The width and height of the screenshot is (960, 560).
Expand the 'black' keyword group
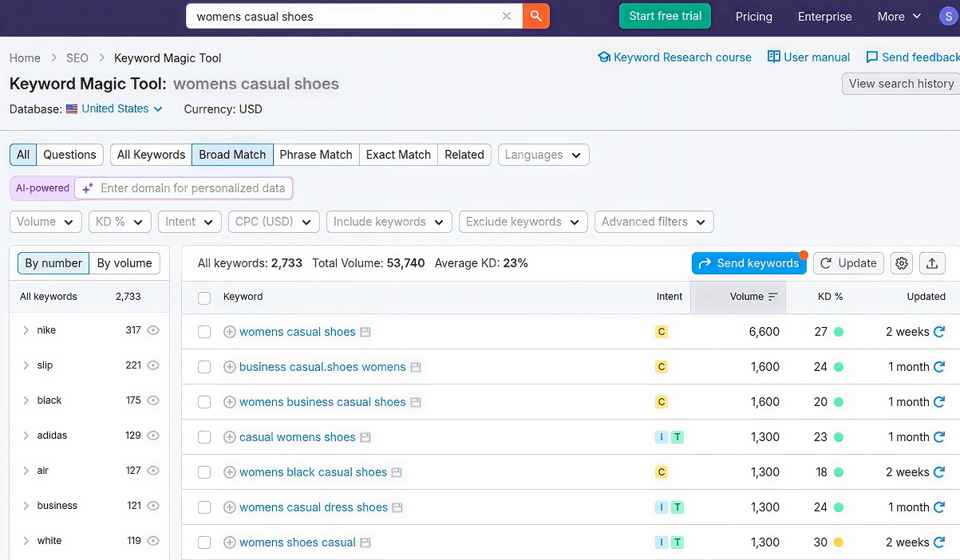coord(26,400)
